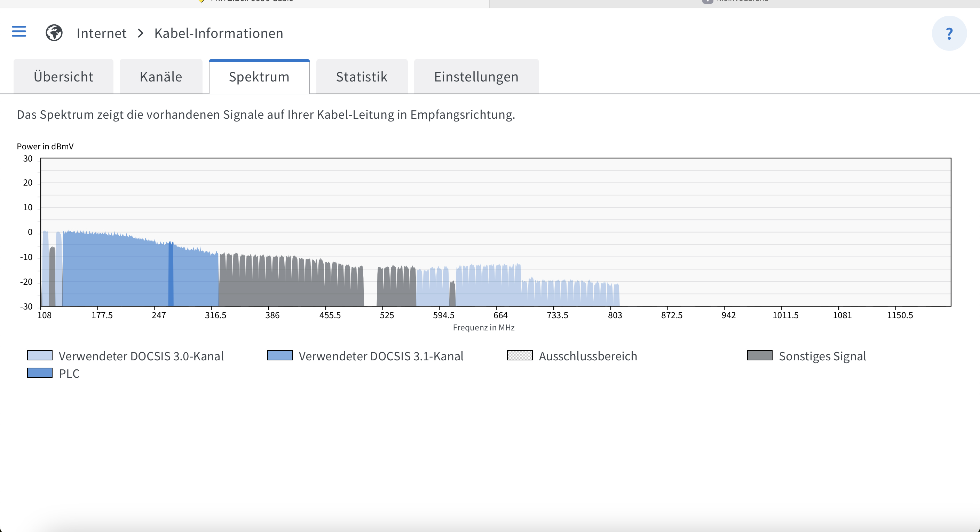Click the Ausschlussbereich hatched legend swatch
The image size is (980, 532).
pos(520,355)
